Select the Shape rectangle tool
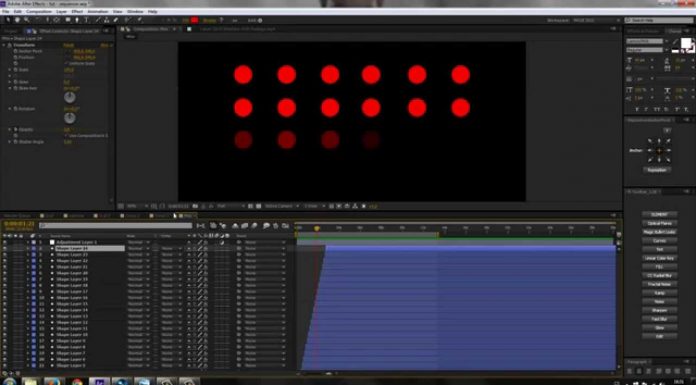Viewport: 696px width, 385px height. pyautogui.click(x=68, y=20)
